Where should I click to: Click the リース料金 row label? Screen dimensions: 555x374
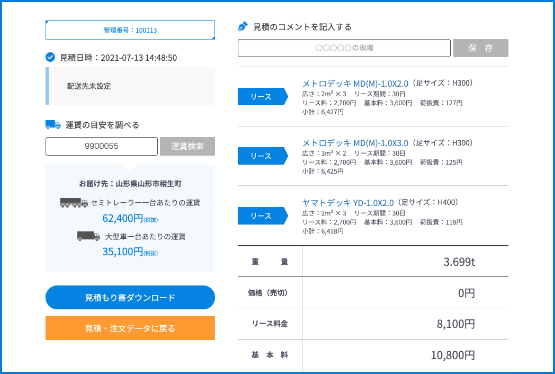coord(270,323)
